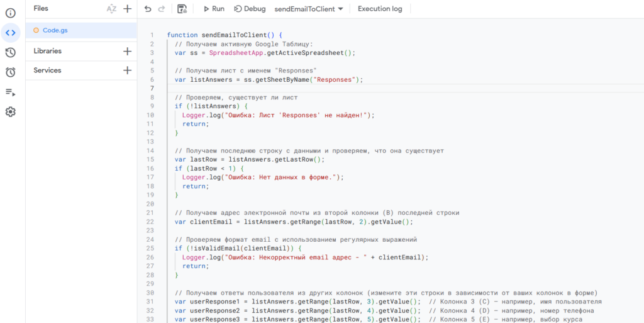Click the Services section label

(x=47, y=71)
